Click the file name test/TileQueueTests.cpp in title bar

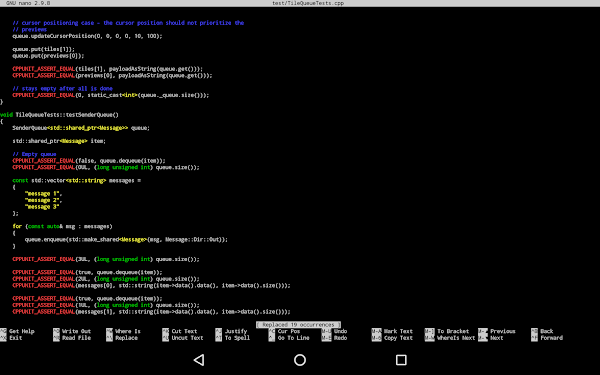click(x=308, y=3)
